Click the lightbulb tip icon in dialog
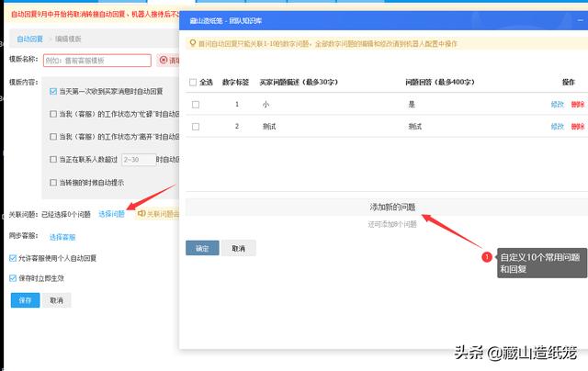This screenshot has width=588, height=371. pyautogui.click(x=193, y=43)
